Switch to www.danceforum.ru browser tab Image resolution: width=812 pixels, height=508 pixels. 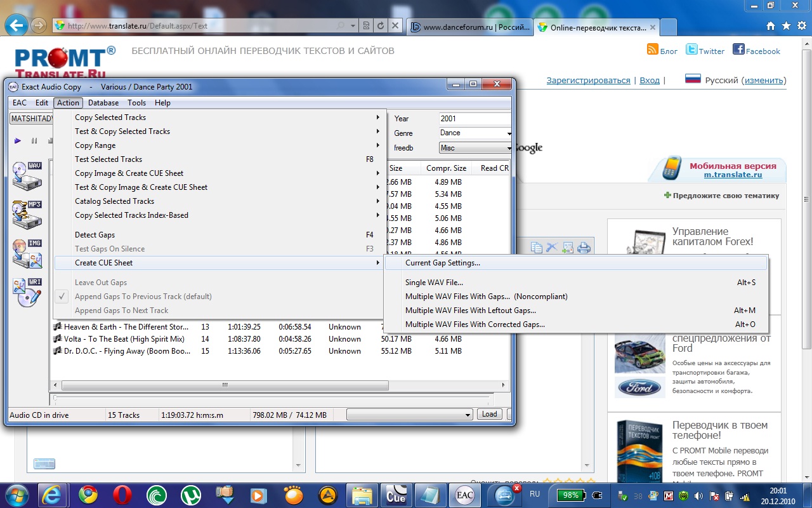coord(469,27)
